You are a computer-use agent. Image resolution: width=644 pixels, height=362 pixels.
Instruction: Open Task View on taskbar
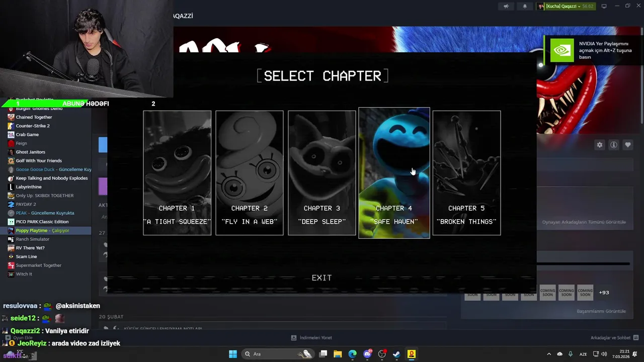click(x=324, y=354)
